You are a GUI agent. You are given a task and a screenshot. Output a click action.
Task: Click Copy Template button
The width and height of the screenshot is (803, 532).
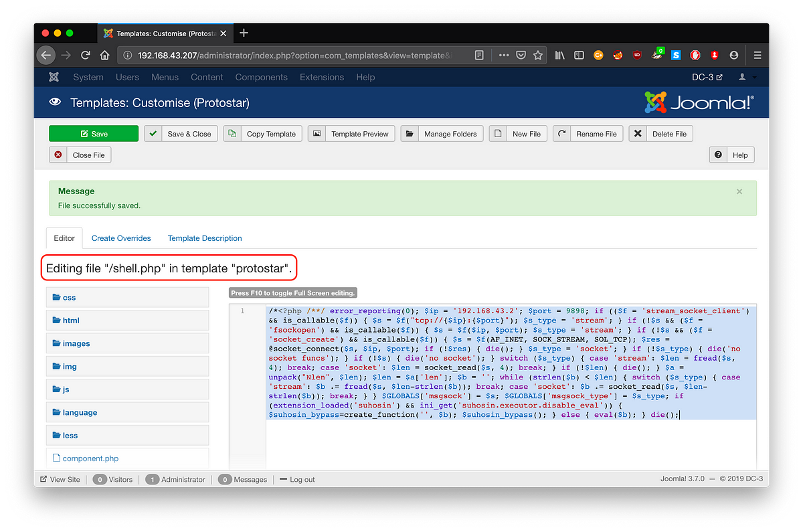pos(262,134)
